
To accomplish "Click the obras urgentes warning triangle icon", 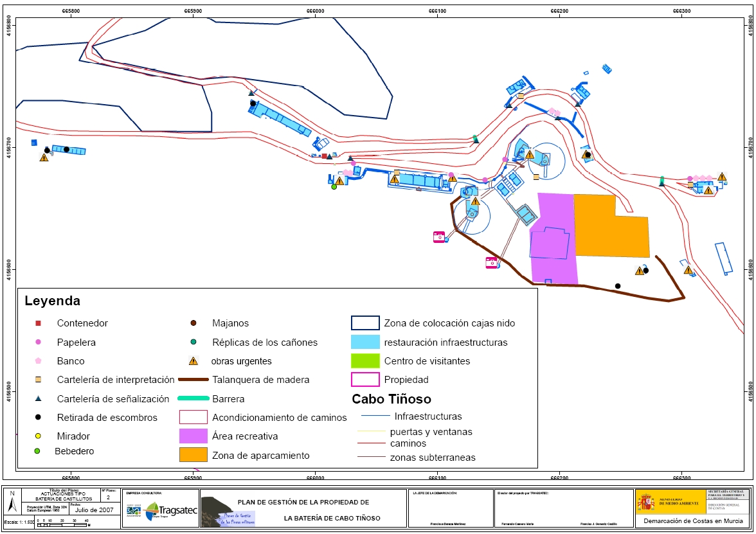I will [193, 361].
